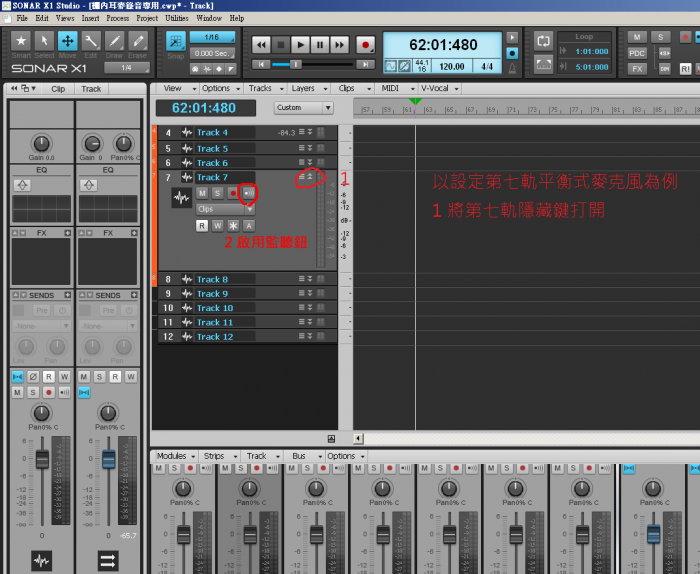
Task: Switch inspector to the Clip tab
Action: coord(58,89)
